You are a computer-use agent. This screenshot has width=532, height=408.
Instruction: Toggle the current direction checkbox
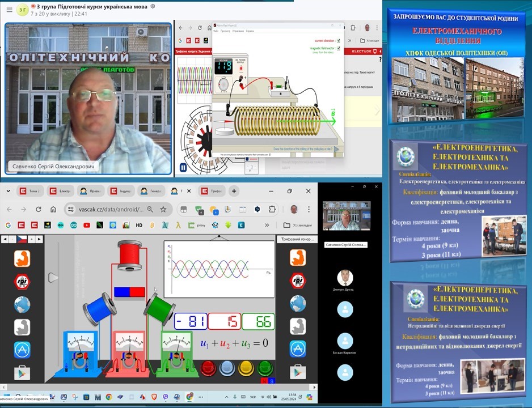click(338, 41)
